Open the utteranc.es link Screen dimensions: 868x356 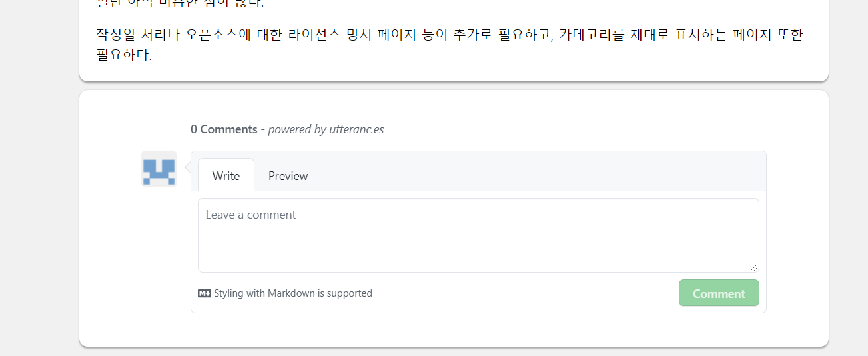pos(356,129)
